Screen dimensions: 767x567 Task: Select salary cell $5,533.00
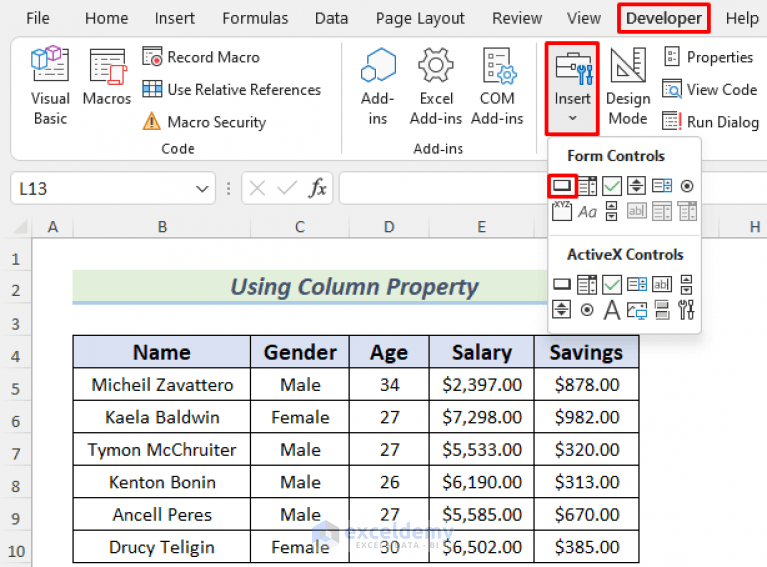coord(482,450)
